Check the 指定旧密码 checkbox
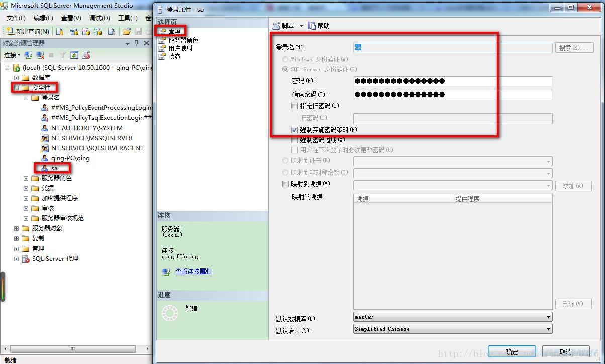The width and height of the screenshot is (605, 364). [x=295, y=106]
